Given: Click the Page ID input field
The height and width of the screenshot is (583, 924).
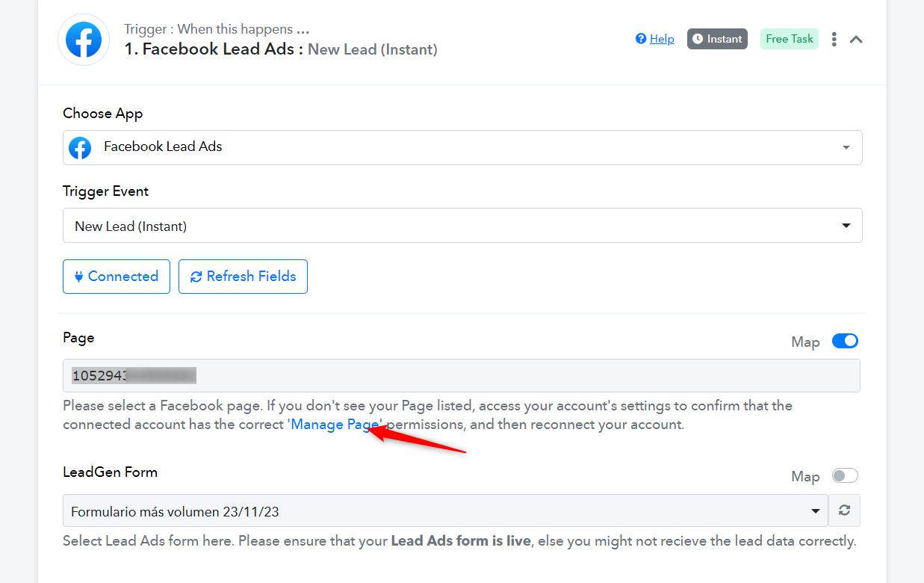Looking at the screenshot, I should coord(462,375).
